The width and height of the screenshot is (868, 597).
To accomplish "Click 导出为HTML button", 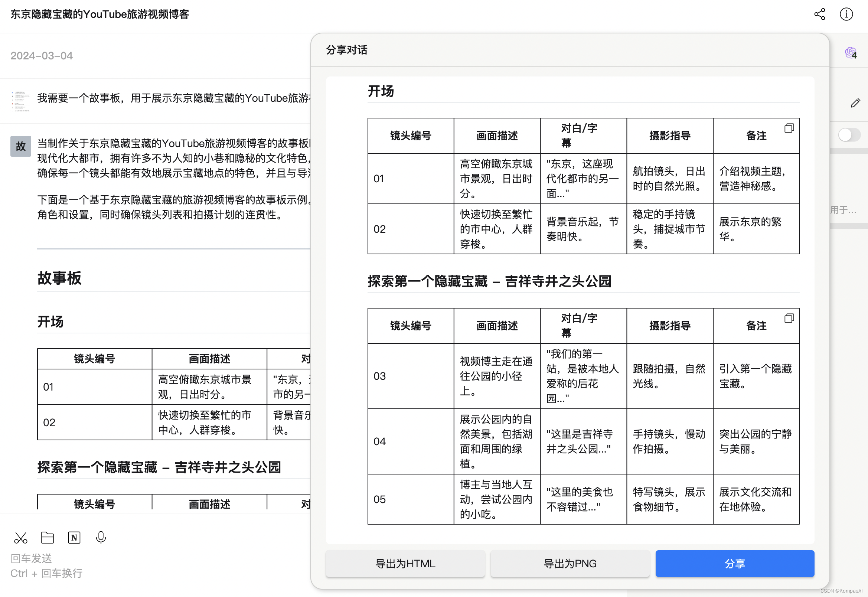I will point(405,563).
